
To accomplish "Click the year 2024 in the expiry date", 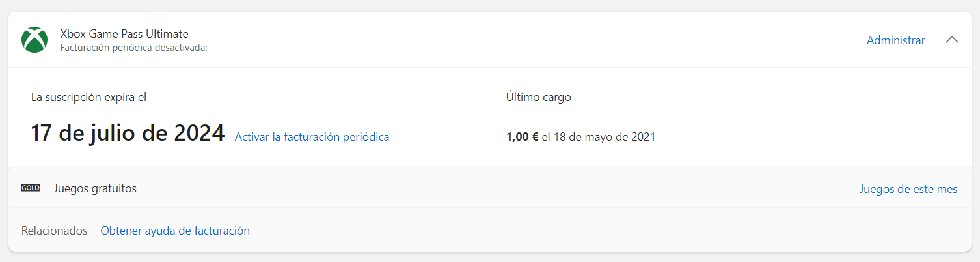I will point(199,134).
